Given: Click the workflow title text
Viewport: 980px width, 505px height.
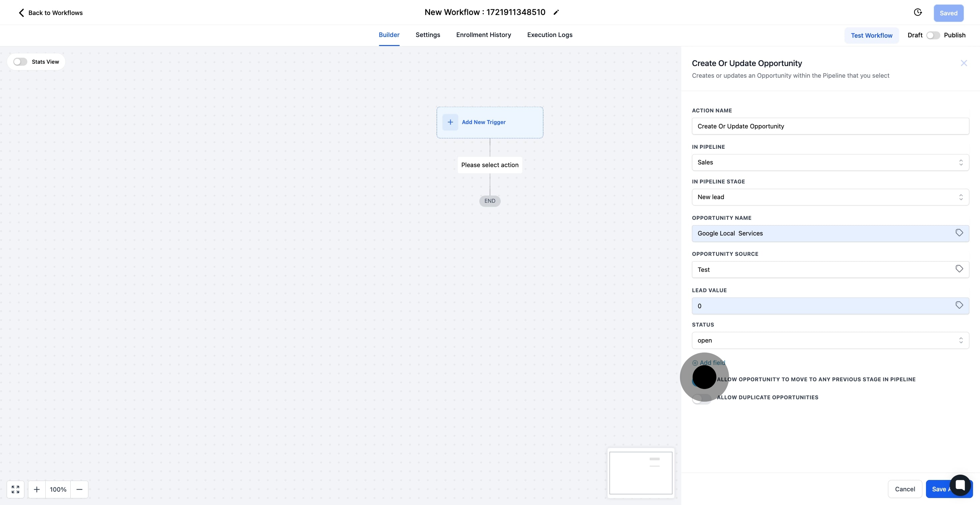Looking at the screenshot, I should (x=485, y=12).
